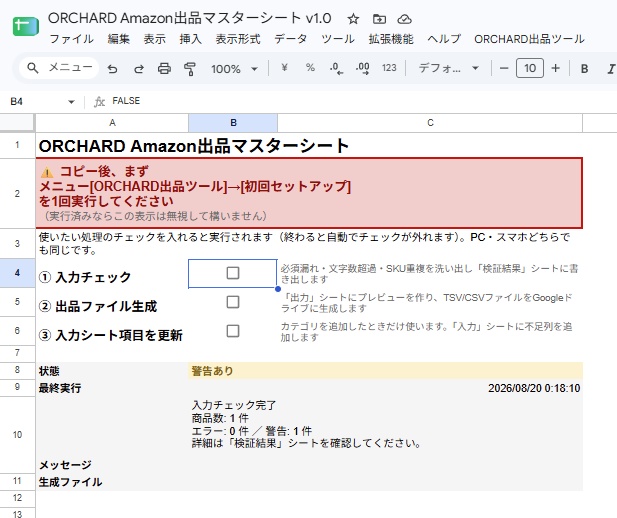
Task: Open the デフォ... font dropdown
Action: (449, 68)
